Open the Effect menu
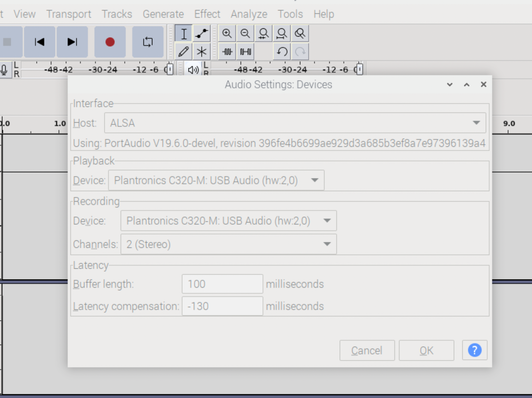 [x=207, y=14]
